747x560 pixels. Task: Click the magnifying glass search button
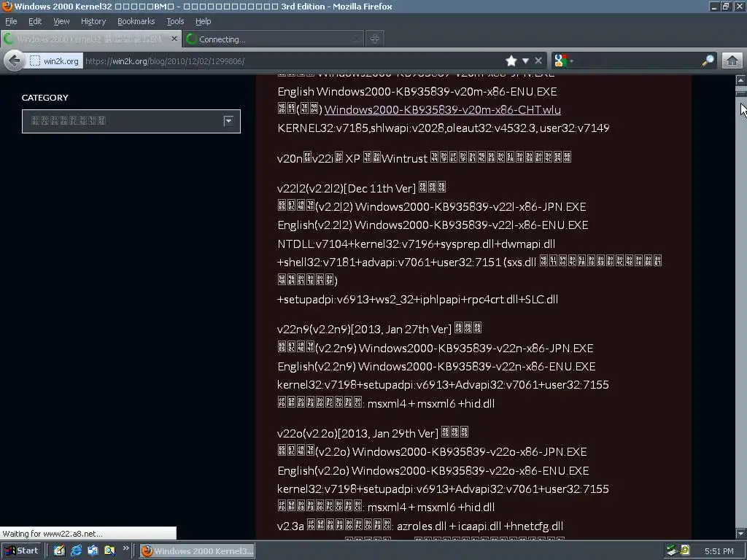(708, 61)
